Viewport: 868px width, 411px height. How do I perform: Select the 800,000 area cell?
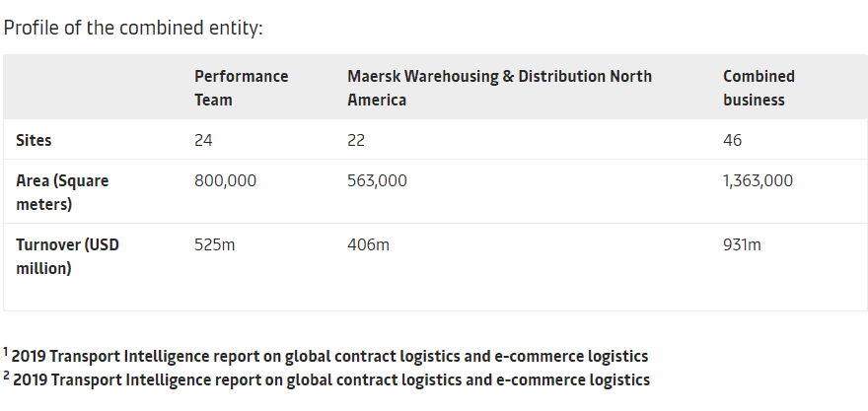225,181
